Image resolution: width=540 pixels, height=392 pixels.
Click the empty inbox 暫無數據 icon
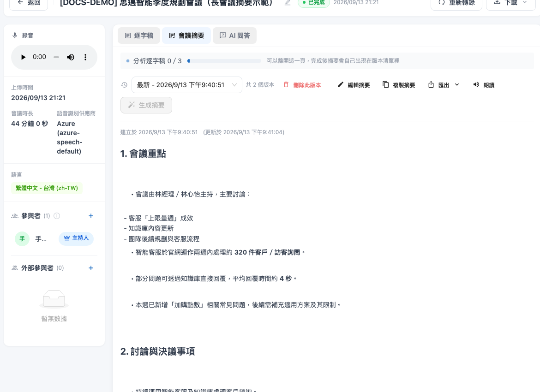pyautogui.click(x=54, y=299)
